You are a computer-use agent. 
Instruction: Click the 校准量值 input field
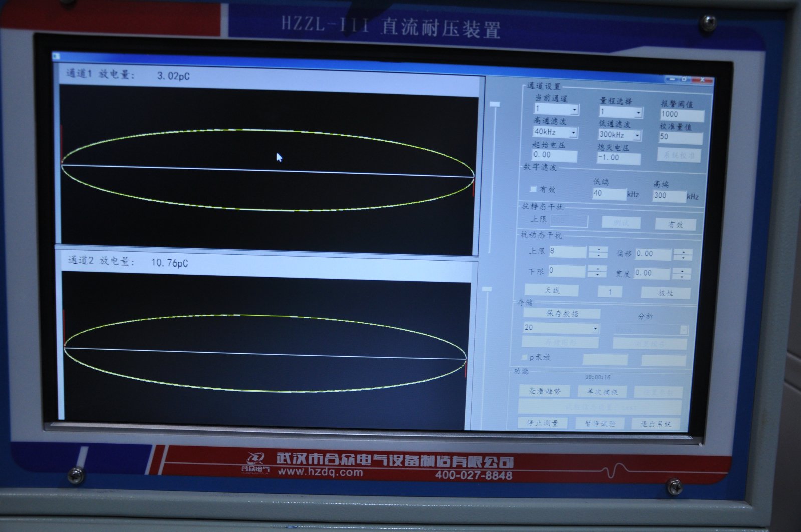[680, 137]
